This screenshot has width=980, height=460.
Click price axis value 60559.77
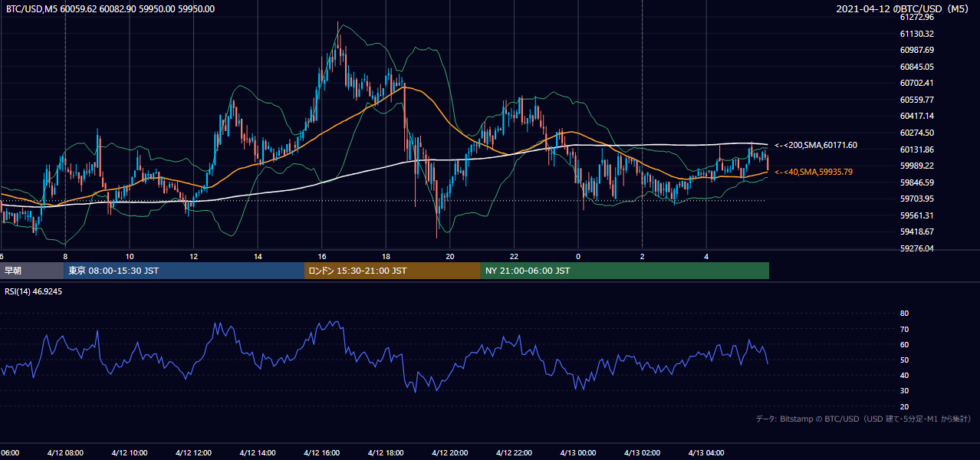pos(916,100)
